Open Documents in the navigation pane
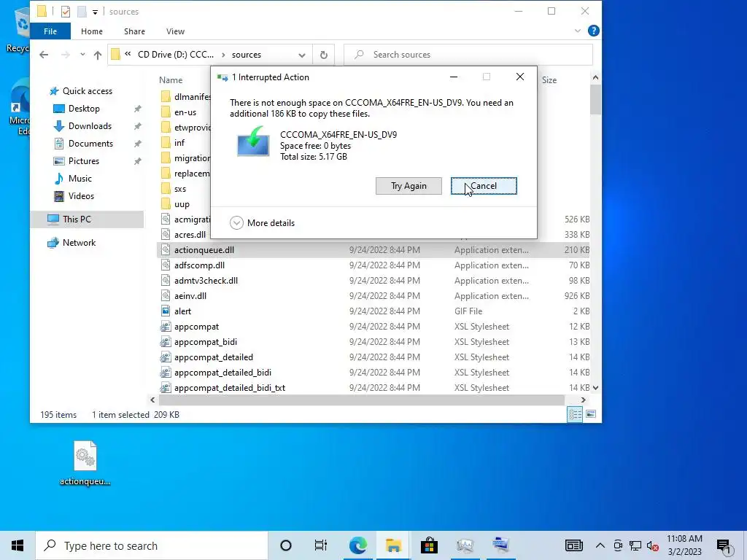Viewport: 747px width, 560px height. click(90, 144)
